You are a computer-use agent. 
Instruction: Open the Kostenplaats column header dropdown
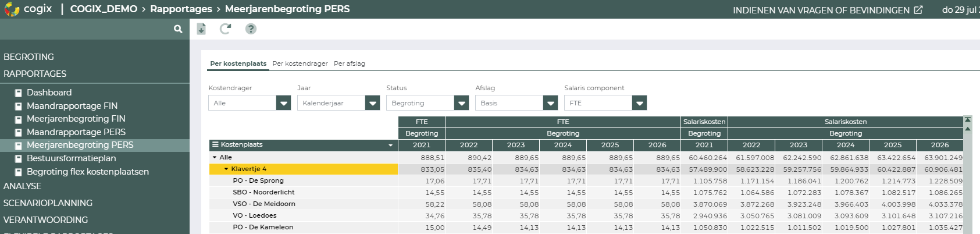[x=391, y=146]
